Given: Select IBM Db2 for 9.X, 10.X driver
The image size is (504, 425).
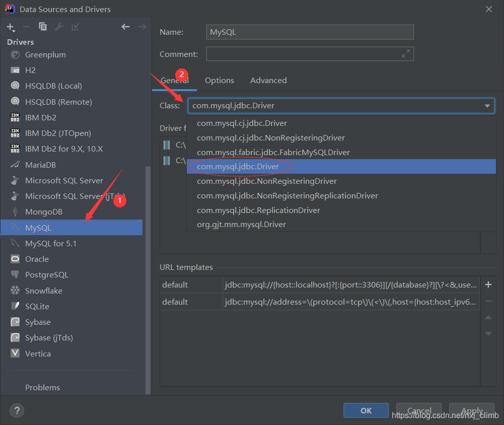Looking at the screenshot, I should coord(71,149).
